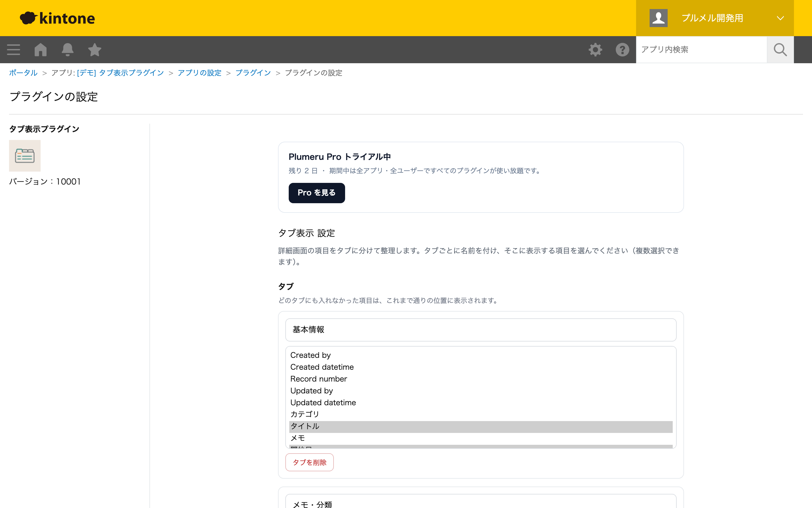Click the tab display plugin icon
This screenshot has height=508, width=812.
tap(25, 156)
